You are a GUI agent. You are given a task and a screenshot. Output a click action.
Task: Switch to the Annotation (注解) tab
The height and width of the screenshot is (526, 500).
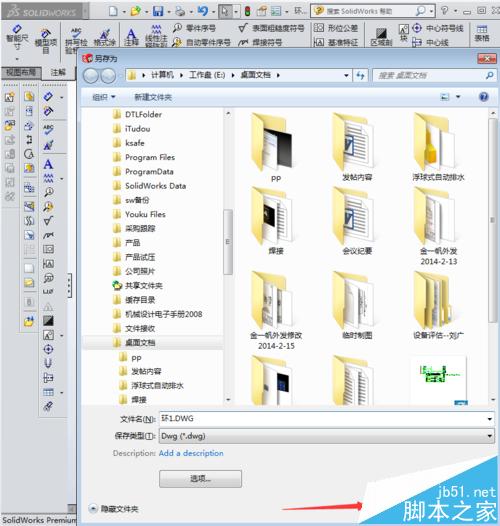tap(58, 72)
